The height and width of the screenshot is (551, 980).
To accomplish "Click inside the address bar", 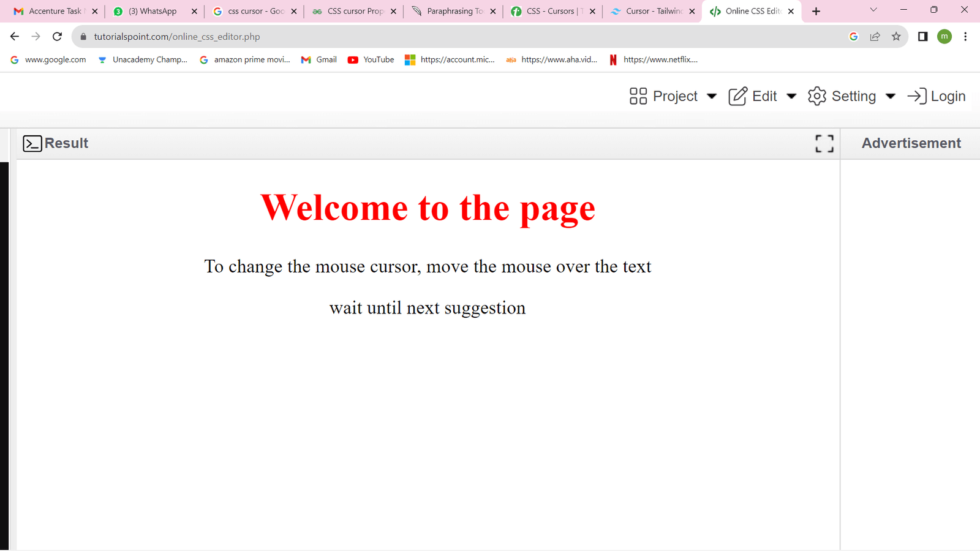I will (245, 36).
